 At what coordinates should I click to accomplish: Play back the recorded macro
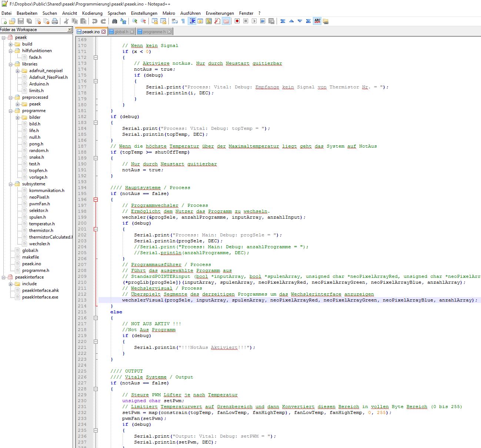click(254, 21)
